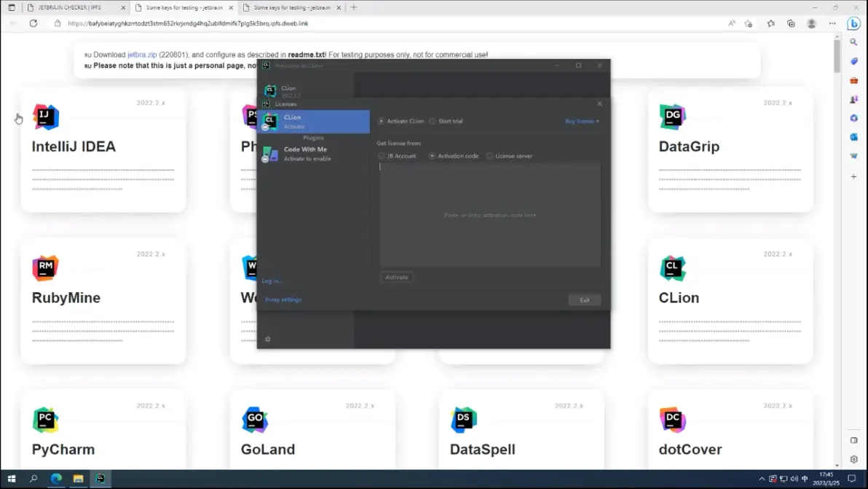Choose Activation code license source

(x=432, y=156)
